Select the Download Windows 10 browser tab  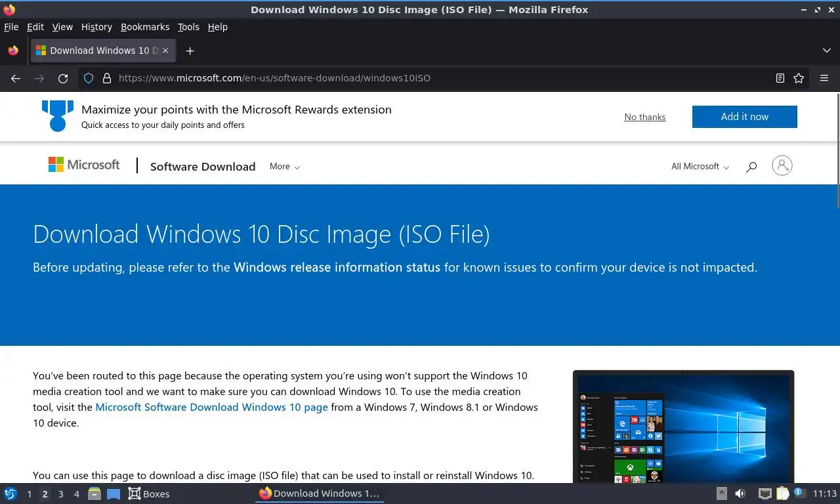tap(102, 51)
